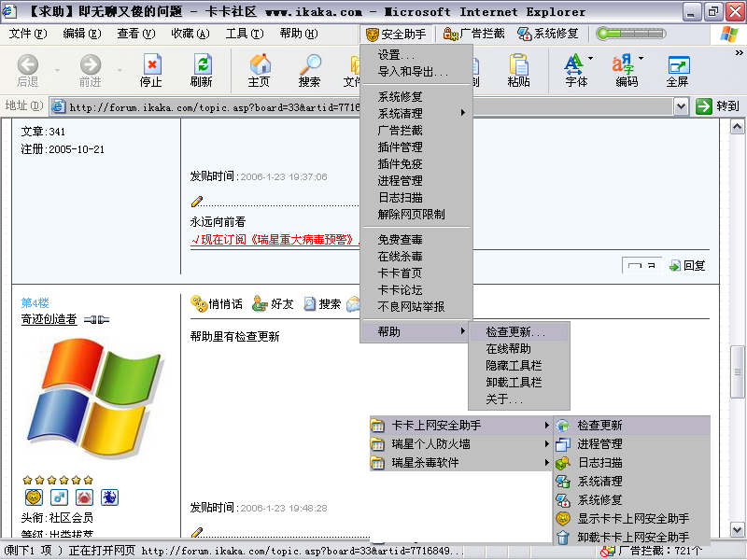Click the crab zodiac badge icon
Viewport: 747px width, 560px height.
click(84, 497)
